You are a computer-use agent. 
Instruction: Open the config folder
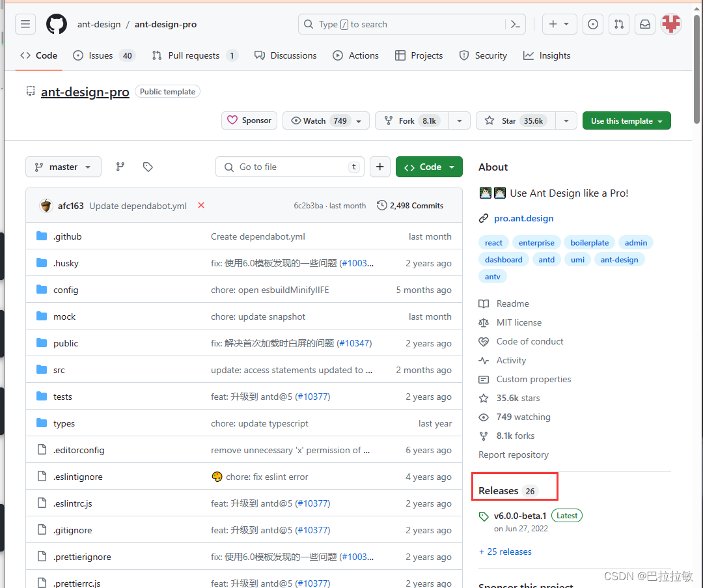pyautogui.click(x=66, y=290)
